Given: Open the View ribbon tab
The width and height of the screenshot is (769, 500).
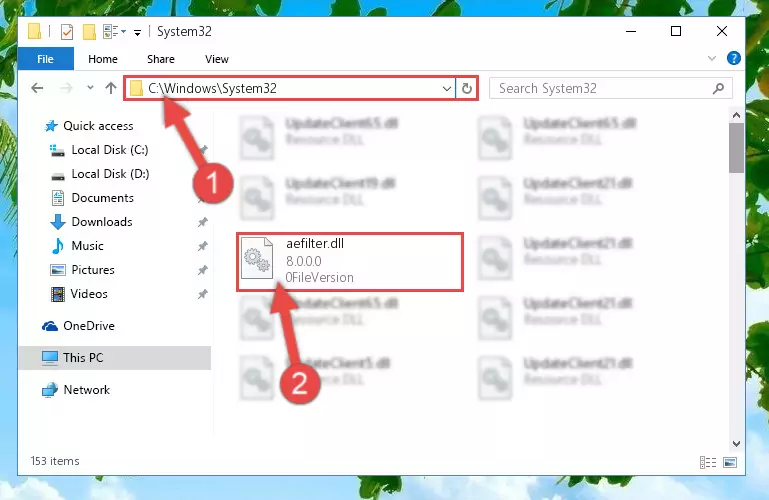Looking at the screenshot, I should pyautogui.click(x=217, y=59).
